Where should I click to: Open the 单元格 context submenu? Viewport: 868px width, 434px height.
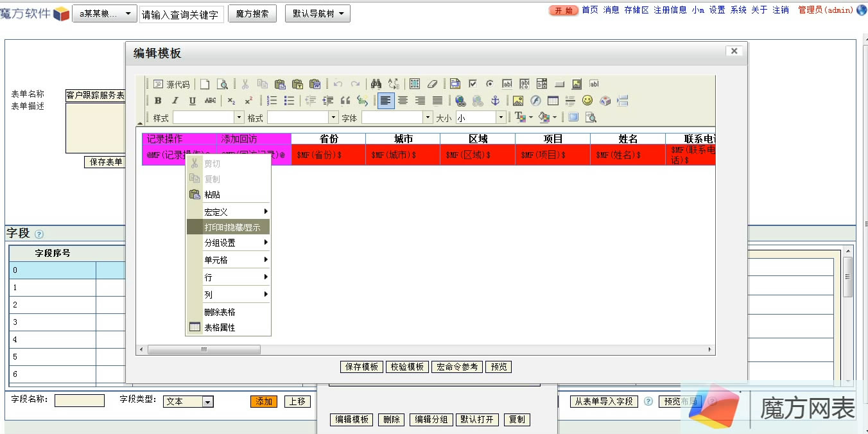pos(228,260)
